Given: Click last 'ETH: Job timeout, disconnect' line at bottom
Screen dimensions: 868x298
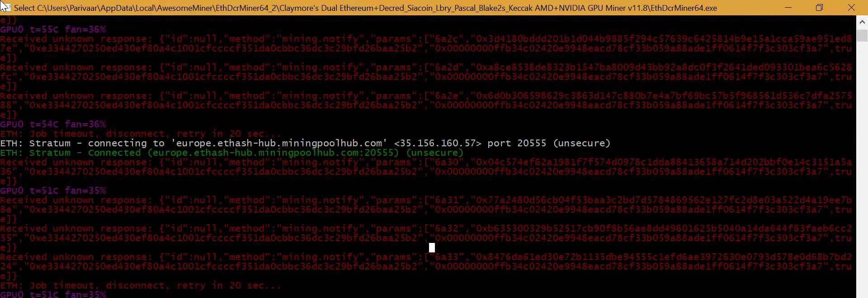Looking at the screenshot, I should pos(141,285).
